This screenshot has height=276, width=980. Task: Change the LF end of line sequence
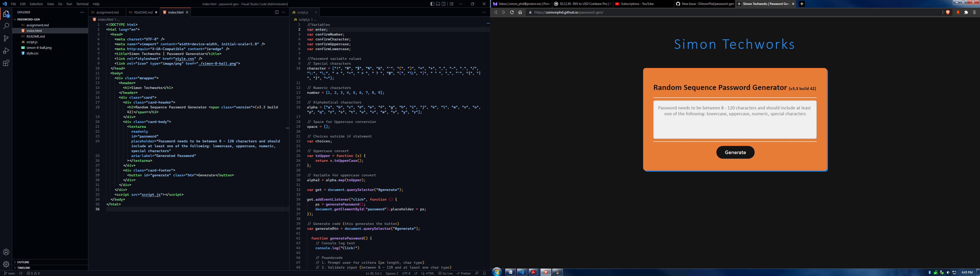tap(416, 273)
